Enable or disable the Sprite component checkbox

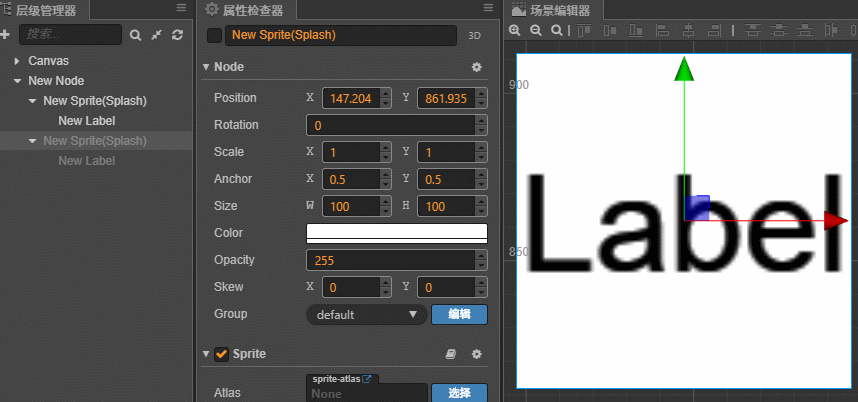click(221, 354)
